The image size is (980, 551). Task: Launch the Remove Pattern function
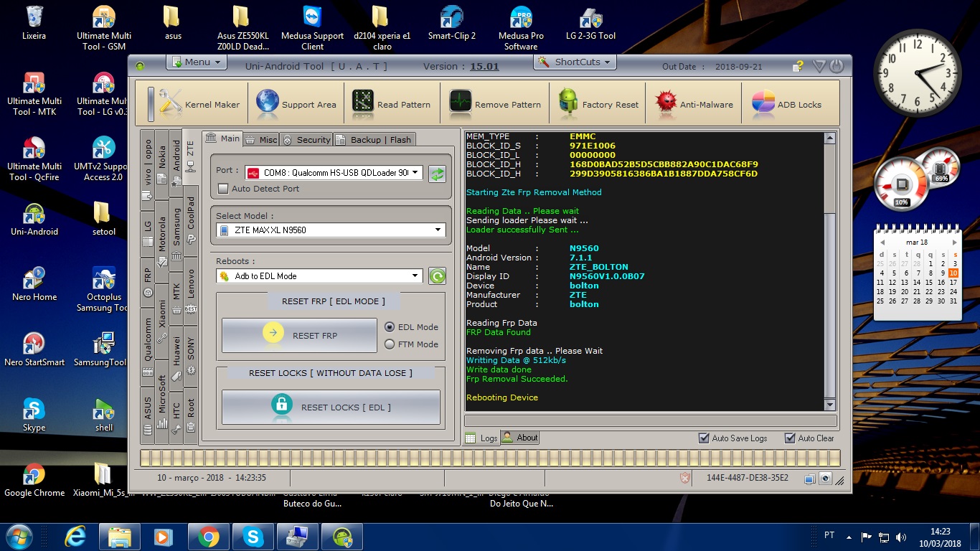click(x=495, y=104)
